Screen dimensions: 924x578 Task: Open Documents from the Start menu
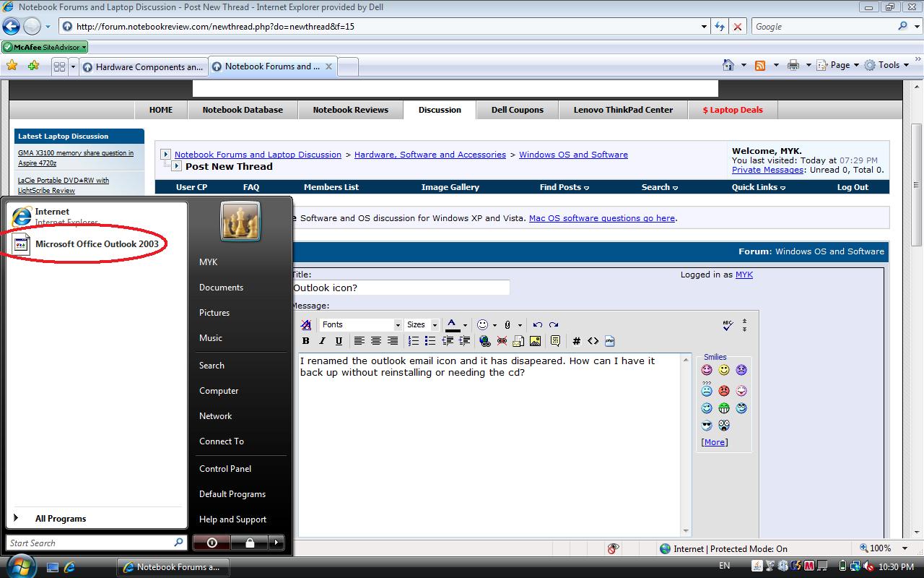click(x=221, y=287)
